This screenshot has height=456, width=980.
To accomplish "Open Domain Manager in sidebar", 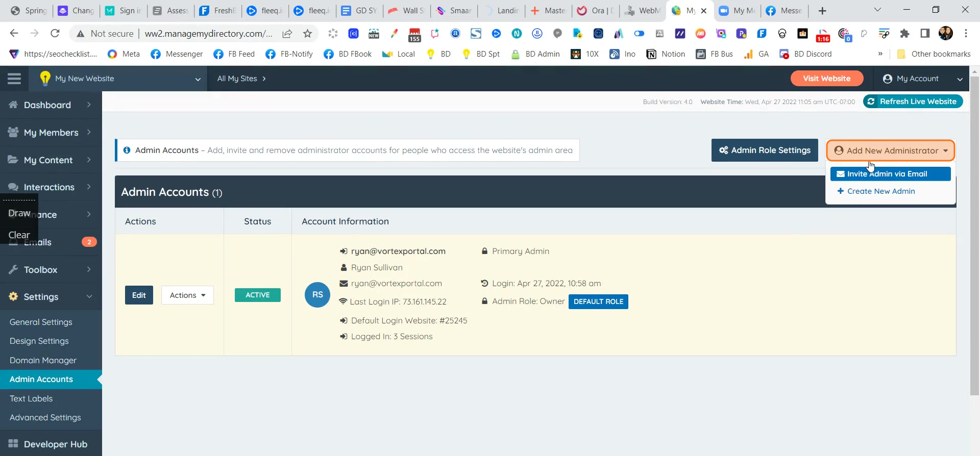I will pos(43,361).
